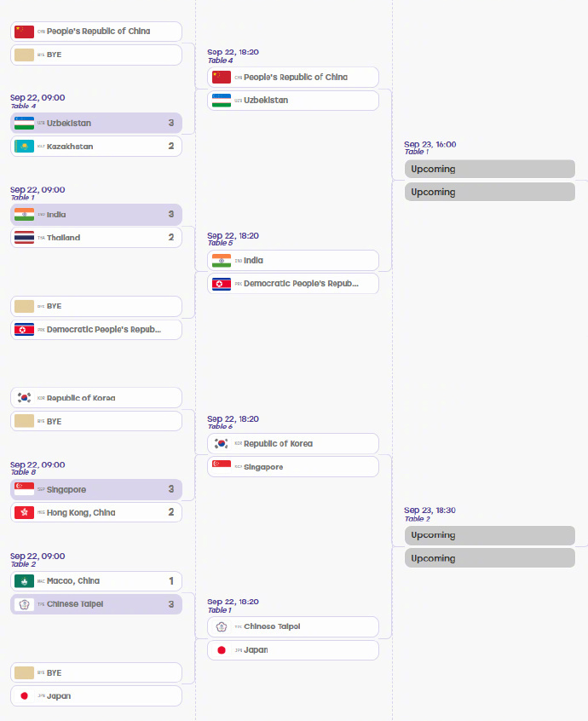This screenshot has width=588, height=721.
Task: Open Singapore's winning row versus Hong Kong
Action: click(x=96, y=489)
